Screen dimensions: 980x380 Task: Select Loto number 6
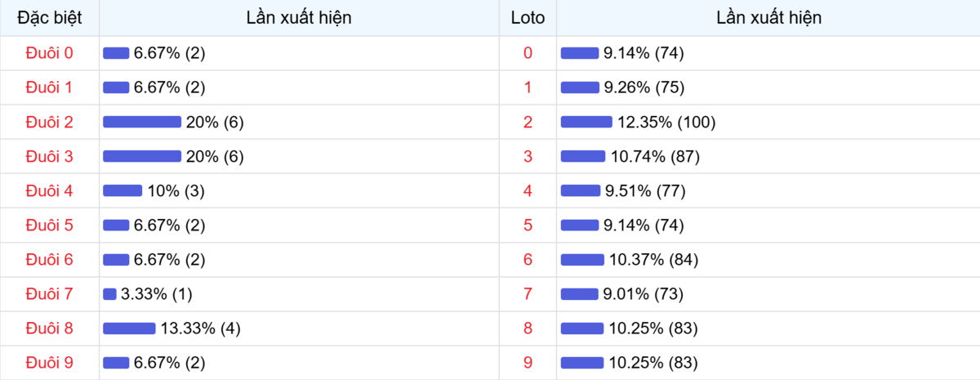point(528,259)
